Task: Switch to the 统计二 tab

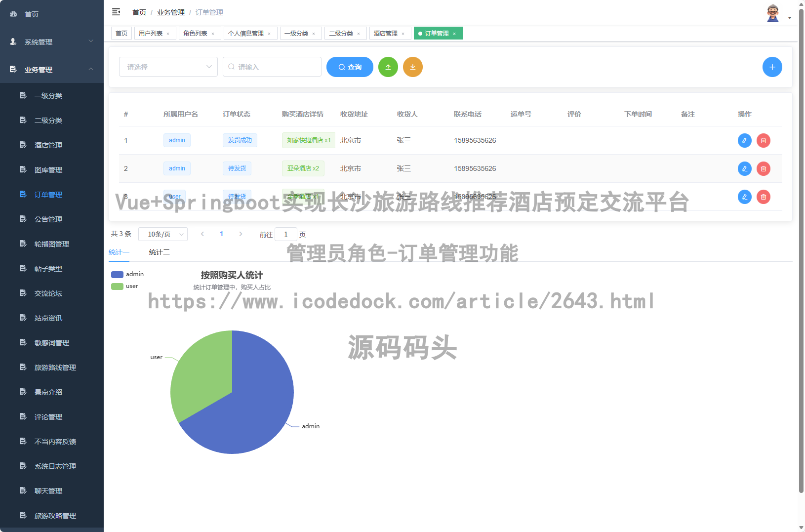Action: point(159,252)
